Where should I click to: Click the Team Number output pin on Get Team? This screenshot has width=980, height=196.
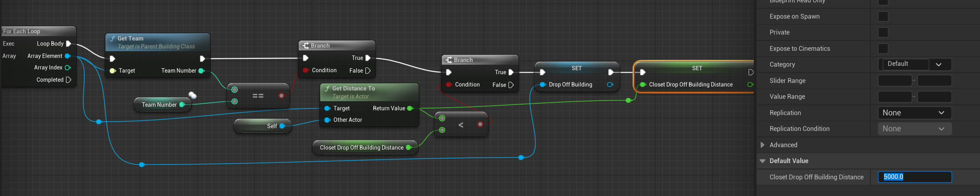[x=201, y=71]
